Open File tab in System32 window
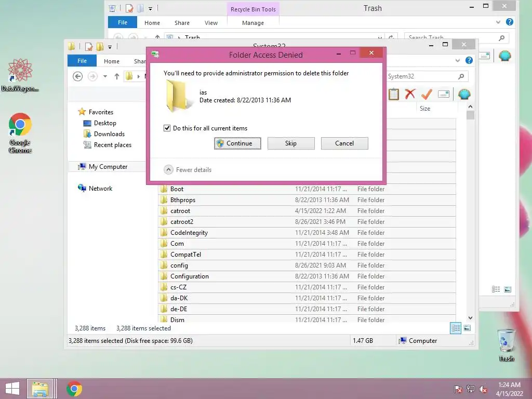532x399 pixels. click(82, 61)
